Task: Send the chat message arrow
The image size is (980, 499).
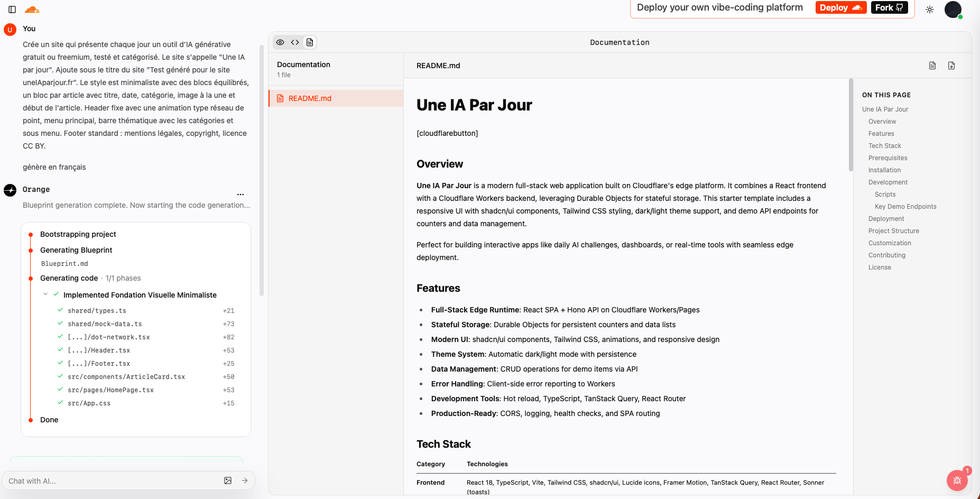Action: click(x=245, y=480)
